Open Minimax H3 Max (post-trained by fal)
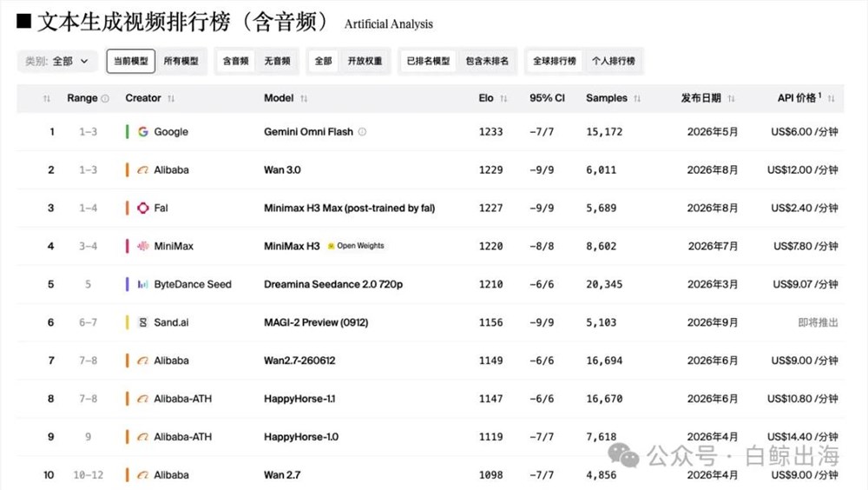868x490 pixels. point(349,208)
